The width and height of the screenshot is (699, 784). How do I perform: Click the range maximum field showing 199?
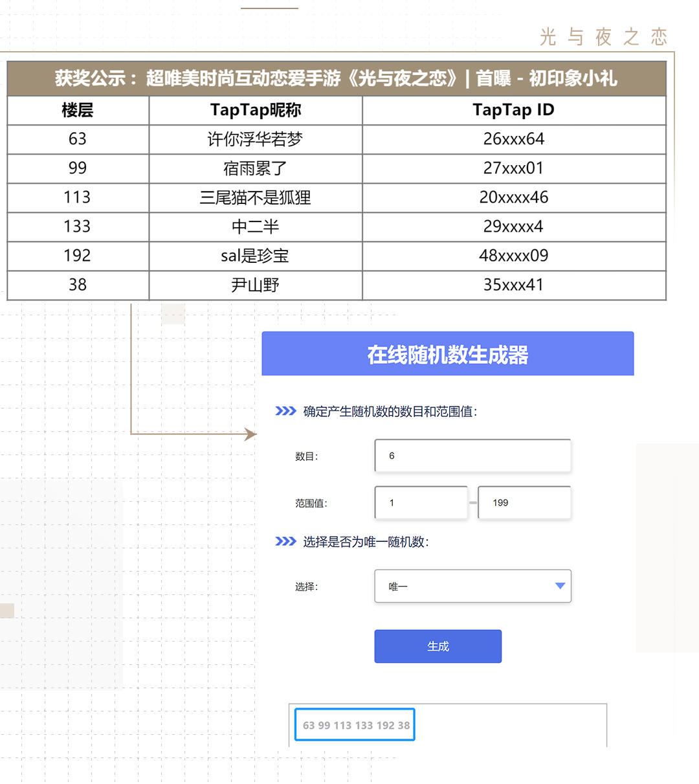pyautogui.click(x=524, y=502)
